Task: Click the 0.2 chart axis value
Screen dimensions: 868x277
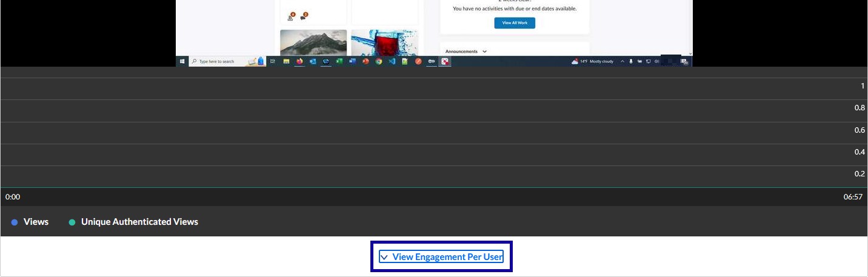Action: (x=860, y=174)
